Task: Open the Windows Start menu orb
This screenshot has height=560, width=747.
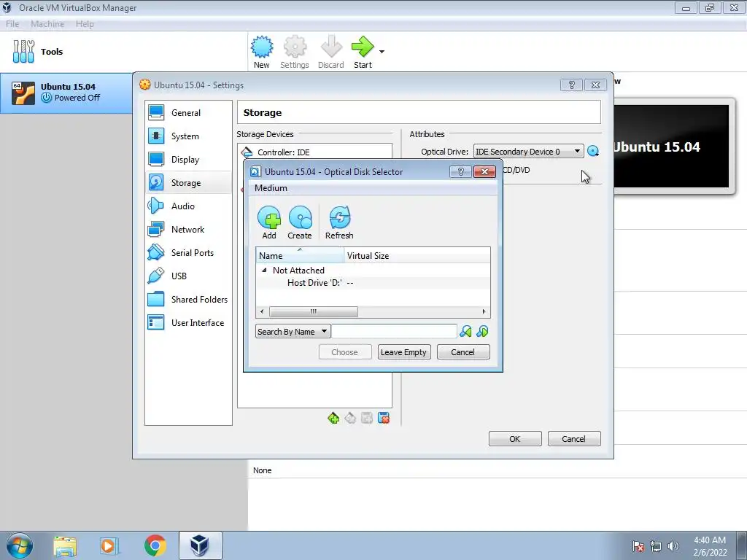Action: click(x=20, y=545)
